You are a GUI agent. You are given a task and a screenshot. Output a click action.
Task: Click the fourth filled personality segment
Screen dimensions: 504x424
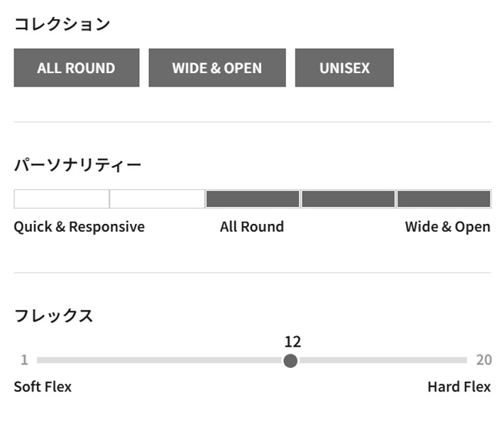point(348,199)
